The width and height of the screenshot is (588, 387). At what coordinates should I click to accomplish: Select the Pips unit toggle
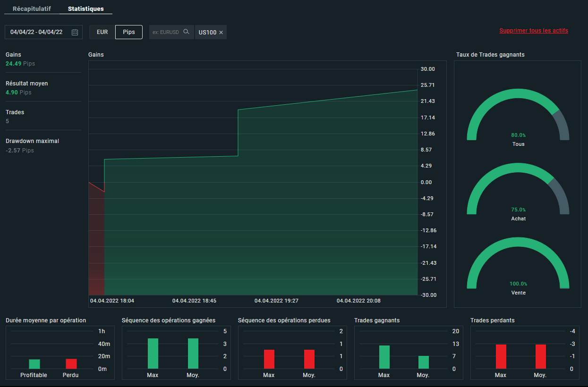tap(129, 32)
